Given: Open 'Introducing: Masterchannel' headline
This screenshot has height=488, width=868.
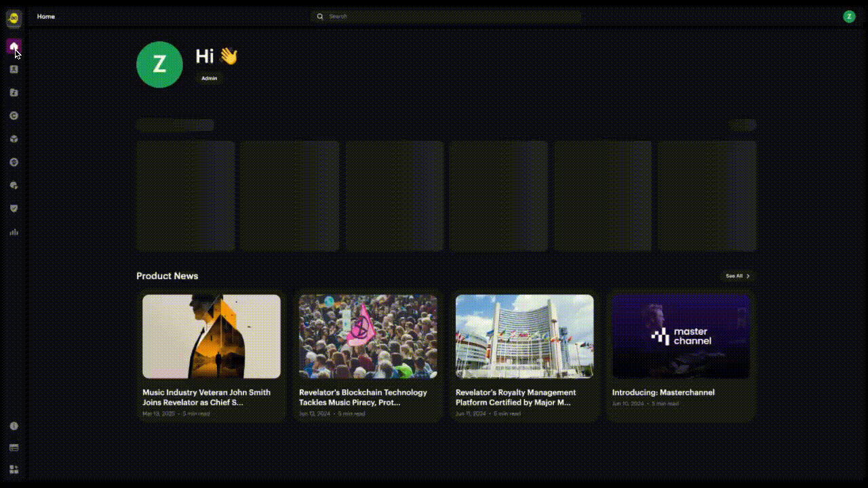Looking at the screenshot, I should coord(663,392).
